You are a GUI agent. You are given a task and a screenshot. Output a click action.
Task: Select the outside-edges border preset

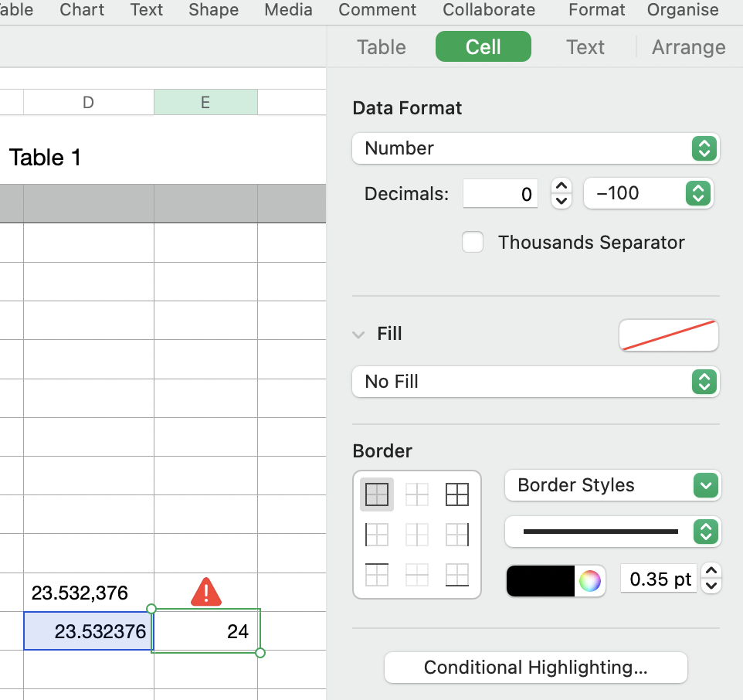(377, 494)
